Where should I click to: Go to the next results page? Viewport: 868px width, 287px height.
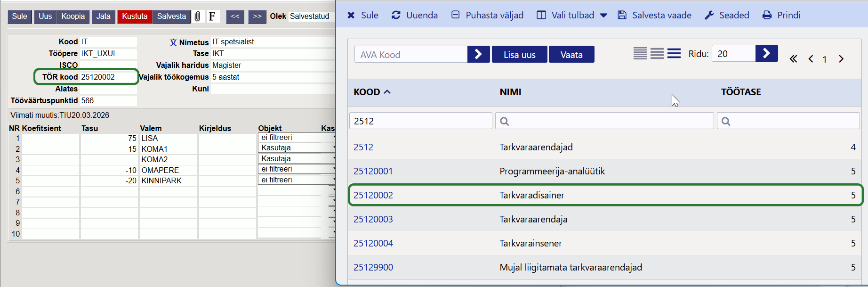click(x=841, y=59)
